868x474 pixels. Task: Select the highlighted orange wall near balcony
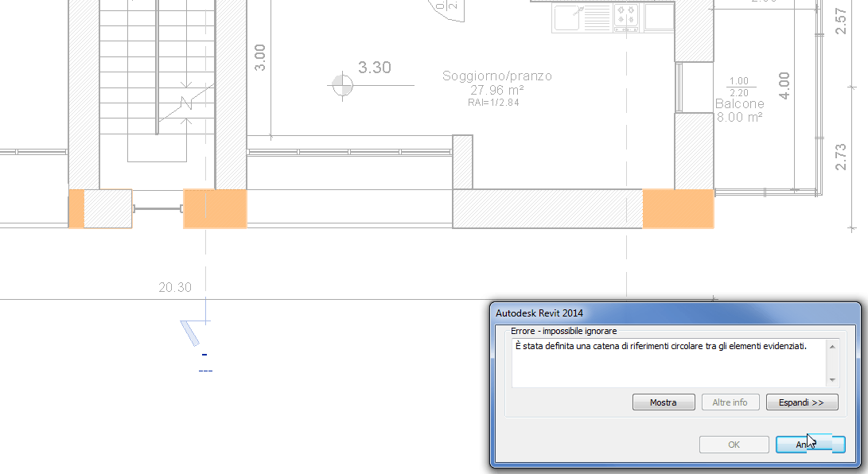coord(678,208)
